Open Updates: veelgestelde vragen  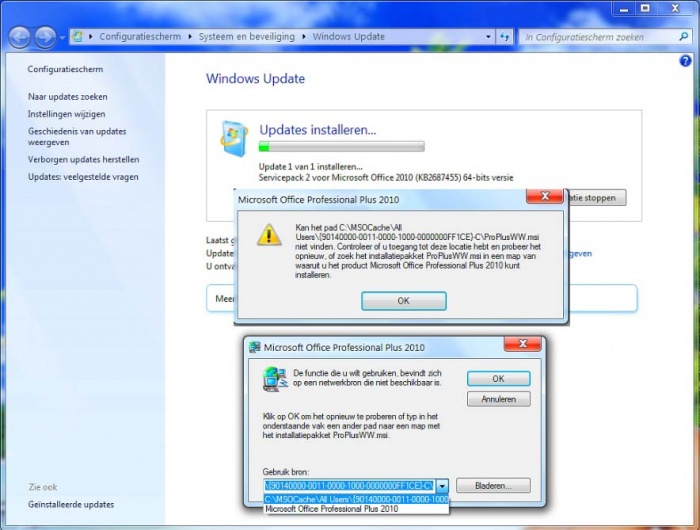pos(83,177)
